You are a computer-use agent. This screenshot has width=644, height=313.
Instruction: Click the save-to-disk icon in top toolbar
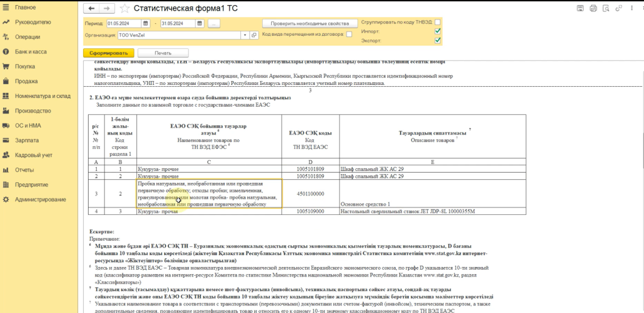tap(579, 8)
